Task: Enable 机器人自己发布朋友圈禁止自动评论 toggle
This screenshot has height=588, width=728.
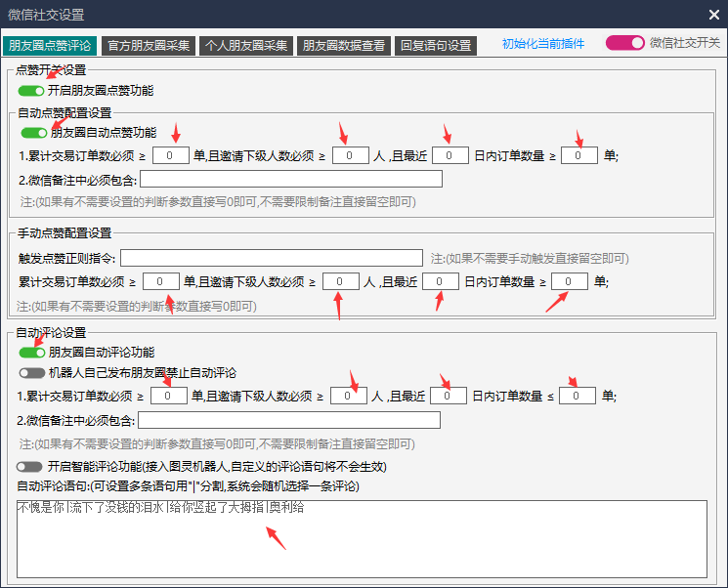Action: (31, 373)
